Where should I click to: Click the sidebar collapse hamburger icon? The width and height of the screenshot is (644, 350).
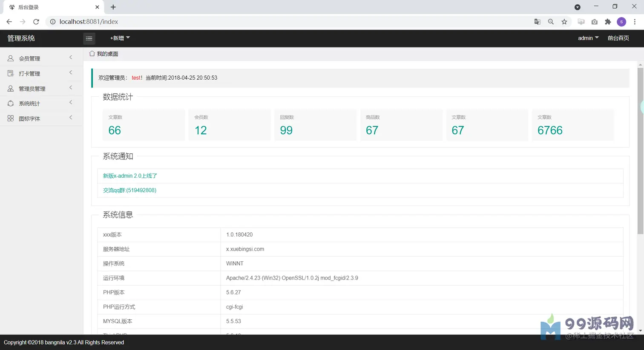pyautogui.click(x=89, y=38)
